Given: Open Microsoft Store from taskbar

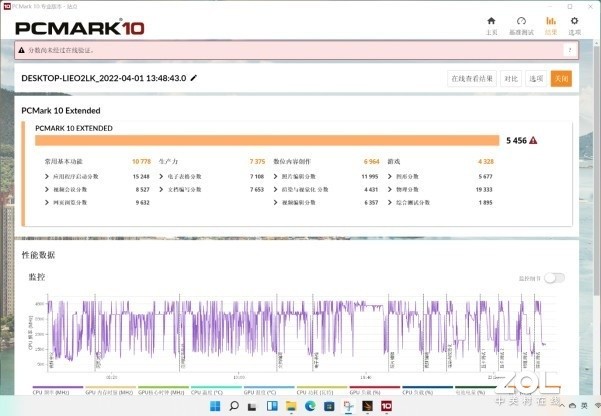Looking at the screenshot, I should pyautogui.click(x=329, y=406).
